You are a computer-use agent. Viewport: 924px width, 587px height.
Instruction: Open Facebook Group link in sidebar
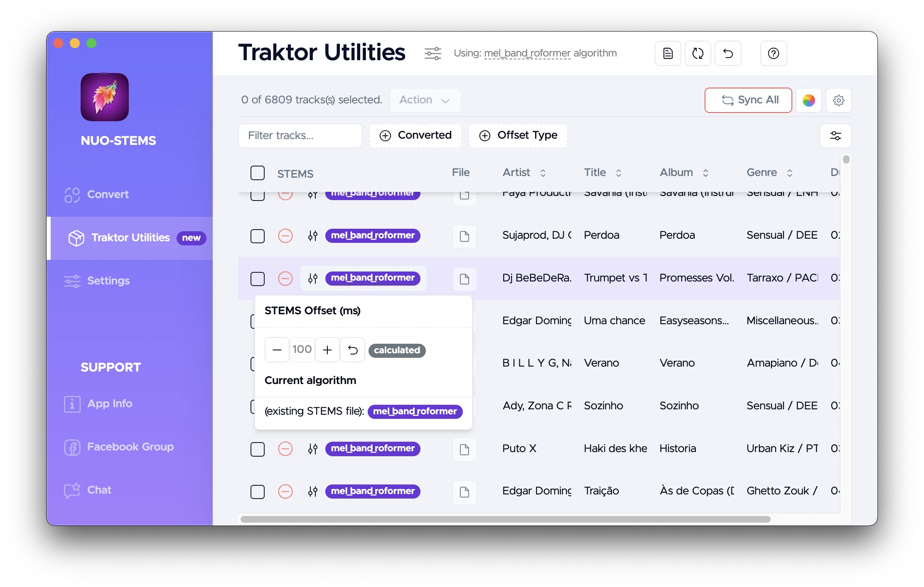(130, 447)
